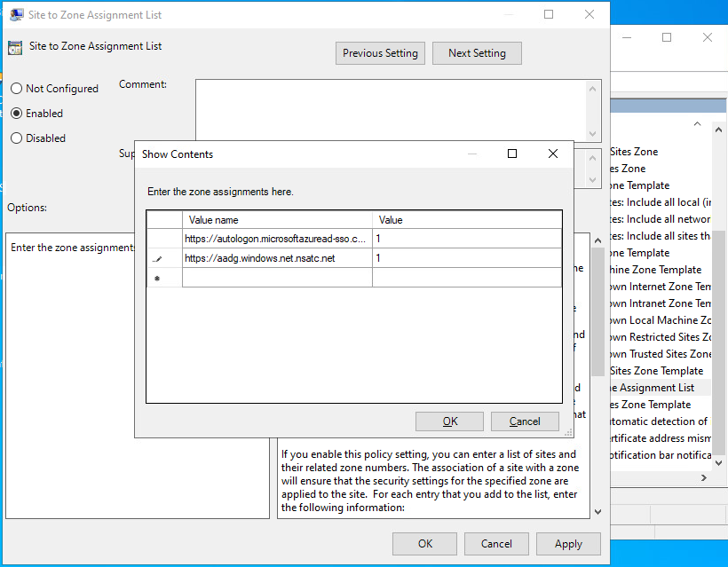Confirm zone assignments with dialog OK
Screen dimensions: 728x567
click(x=449, y=421)
